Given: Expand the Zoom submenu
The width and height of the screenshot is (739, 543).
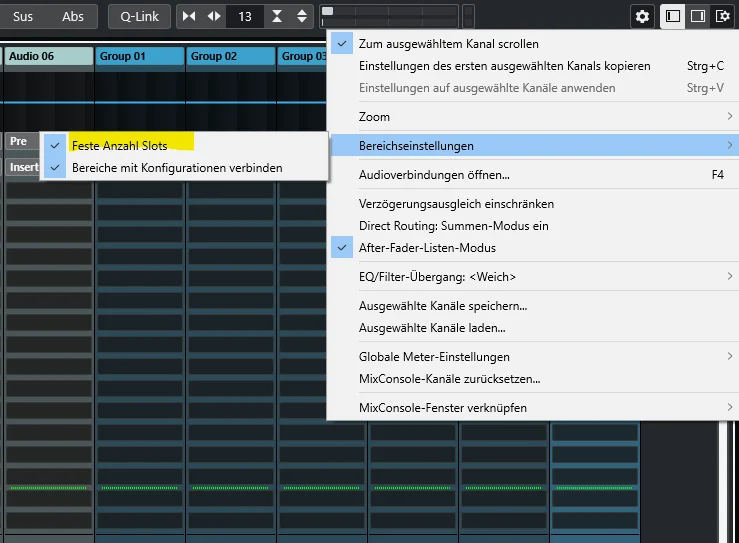Looking at the screenshot, I should pos(533,117).
